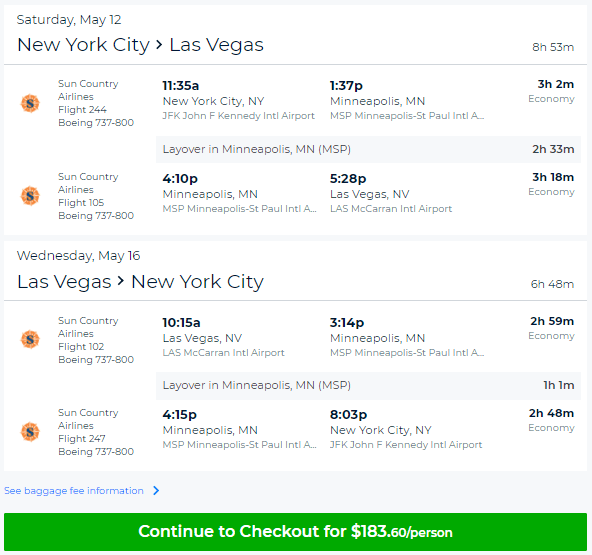
Task: Click the Wednesday, May 16 date heading
Action: (78, 256)
